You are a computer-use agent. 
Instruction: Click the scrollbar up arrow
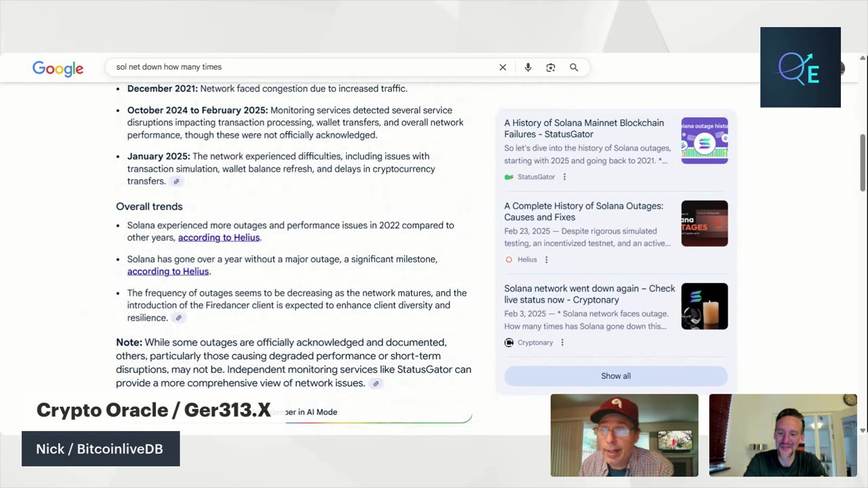pyautogui.click(x=863, y=58)
